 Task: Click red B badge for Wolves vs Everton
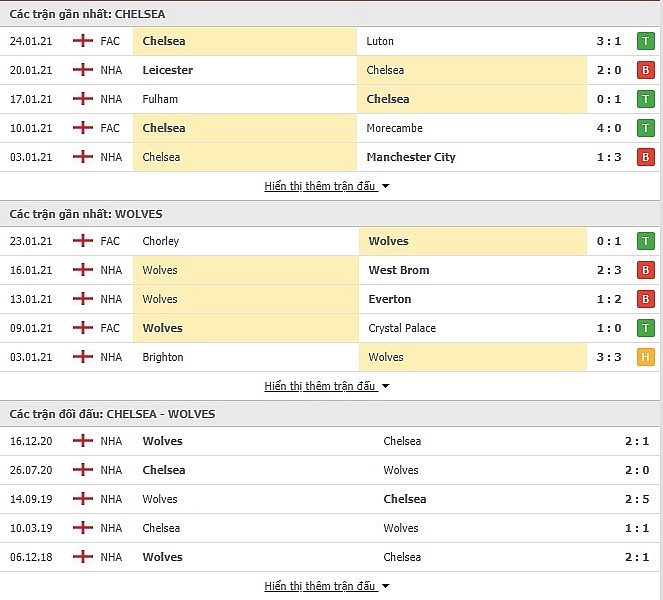coord(645,299)
